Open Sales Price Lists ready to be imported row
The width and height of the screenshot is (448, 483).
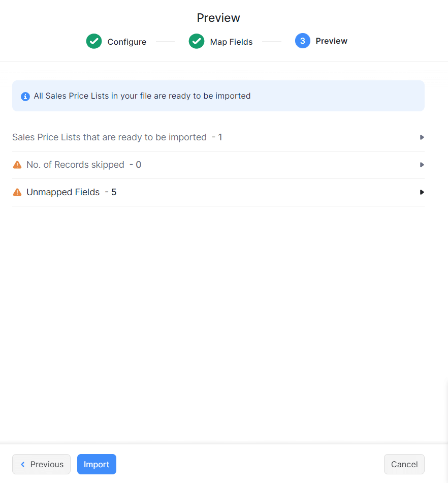tap(218, 137)
